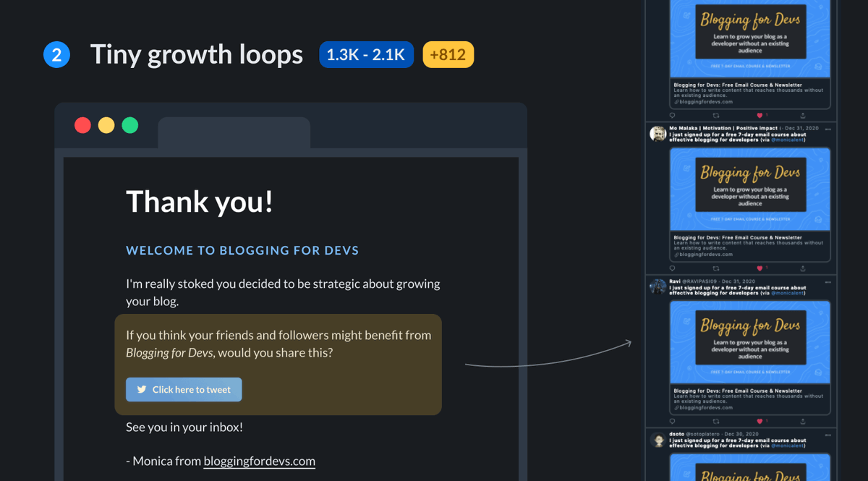Click the 'dsoto' display name

677,435
